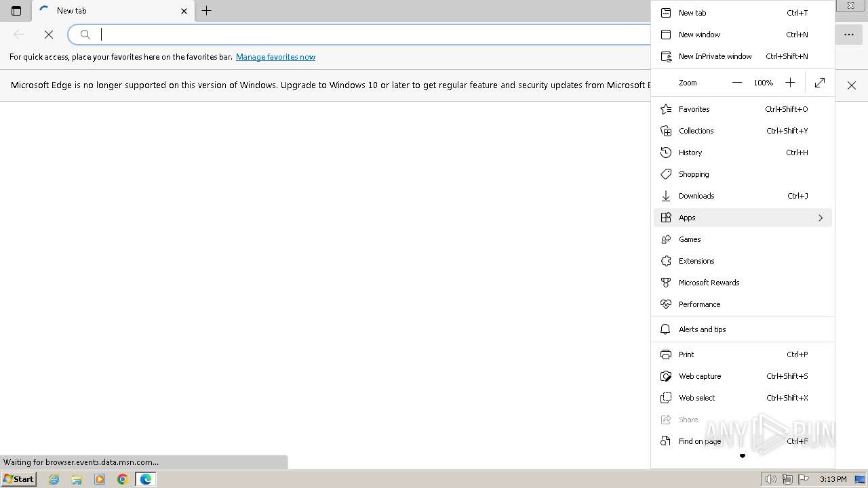Open the tab actions menu icon

[16, 11]
